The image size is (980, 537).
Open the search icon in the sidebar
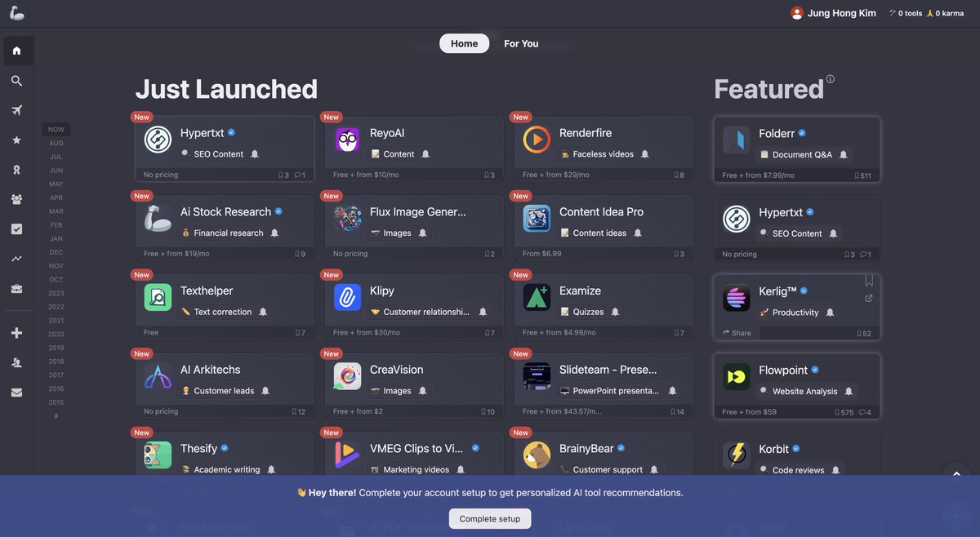[x=16, y=81]
